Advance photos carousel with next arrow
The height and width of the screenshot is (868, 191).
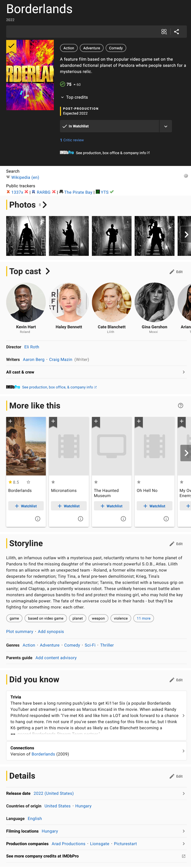(186, 235)
